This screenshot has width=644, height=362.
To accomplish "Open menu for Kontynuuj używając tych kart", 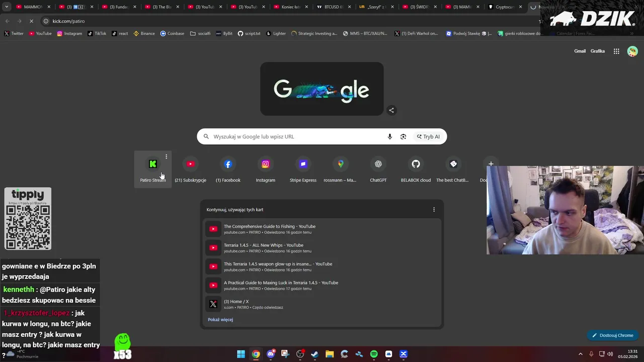I will 434,210.
